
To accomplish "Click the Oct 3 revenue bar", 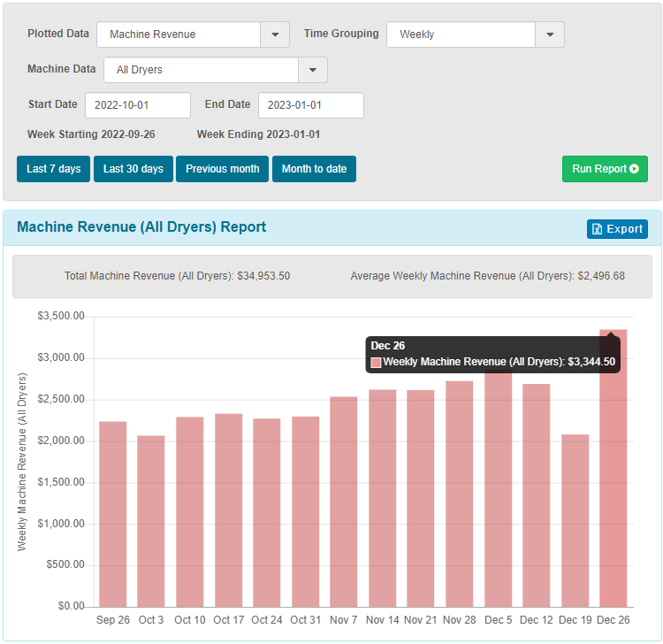I will tap(151, 521).
